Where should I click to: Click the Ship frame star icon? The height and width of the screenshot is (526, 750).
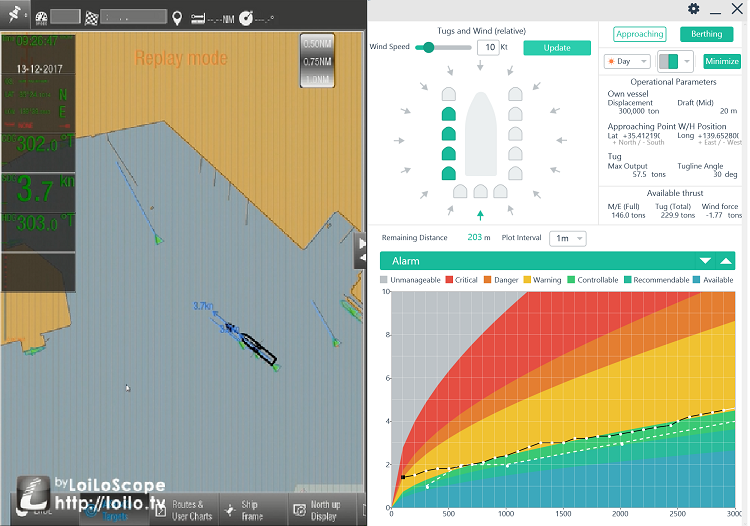[x=230, y=510]
